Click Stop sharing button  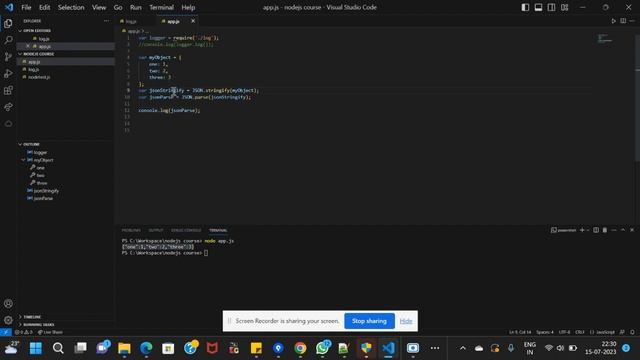click(369, 321)
